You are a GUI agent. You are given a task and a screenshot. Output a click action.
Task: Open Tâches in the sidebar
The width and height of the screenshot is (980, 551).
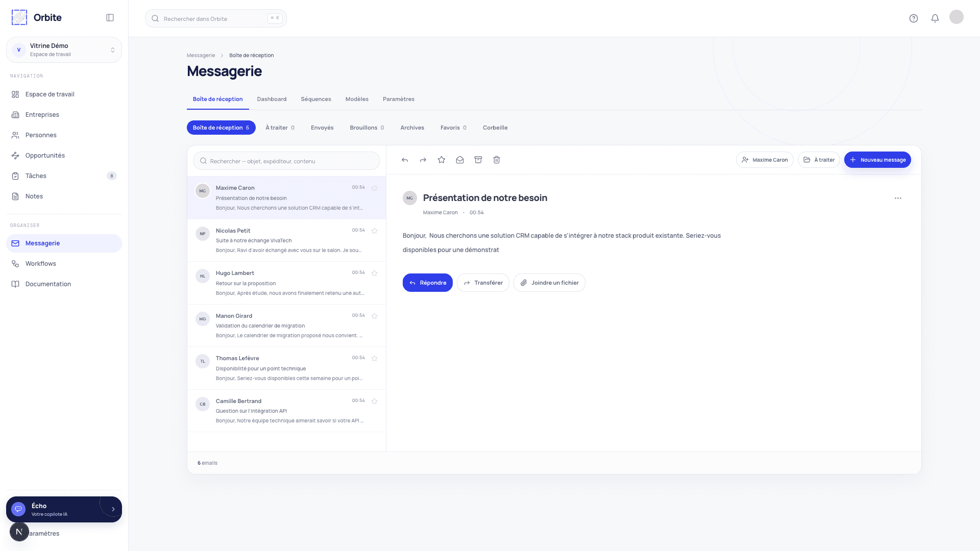tap(64, 176)
